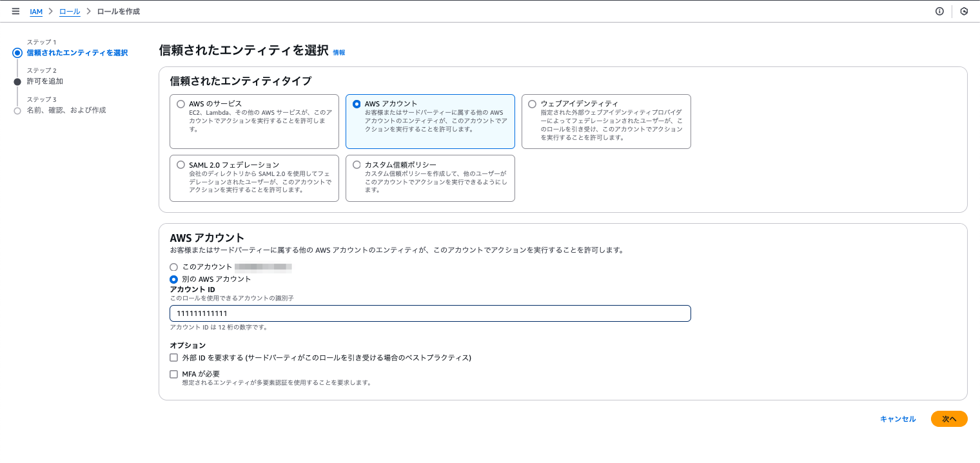Select このアカウント radio option
The image size is (980, 463).
tap(173, 266)
